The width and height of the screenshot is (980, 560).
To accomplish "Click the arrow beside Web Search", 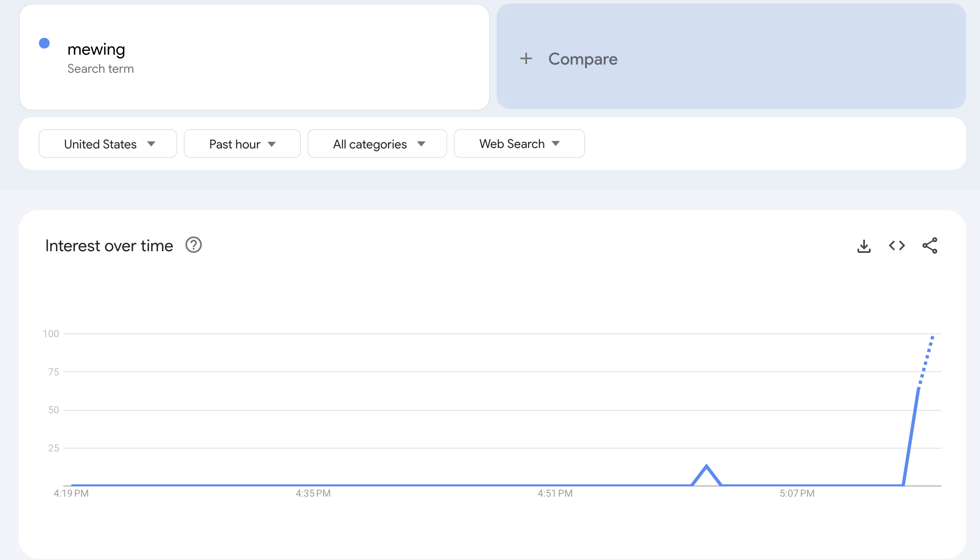I will [556, 144].
